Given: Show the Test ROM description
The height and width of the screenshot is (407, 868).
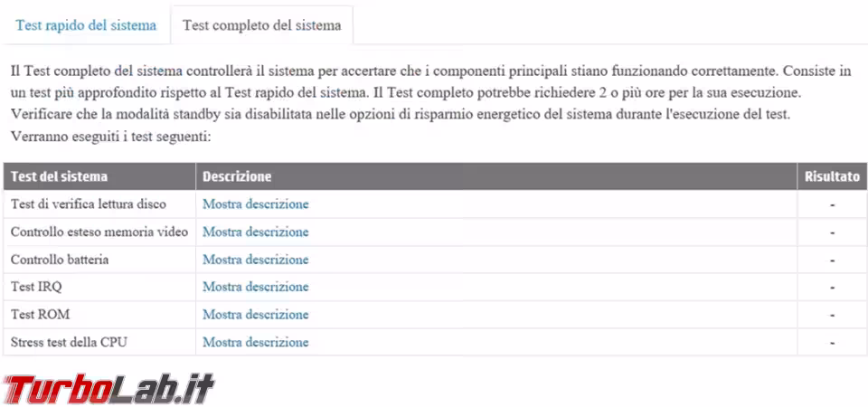Looking at the screenshot, I should (x=255, y=315).
